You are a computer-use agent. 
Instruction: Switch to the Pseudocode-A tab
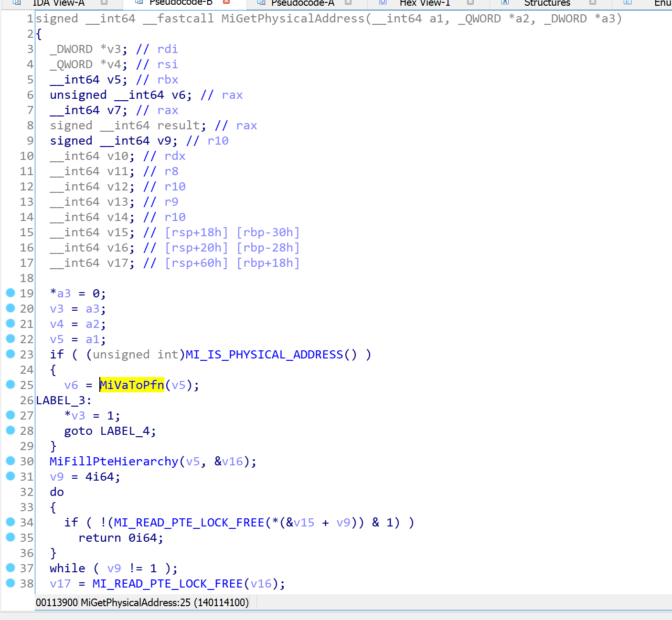coord(302,3)
